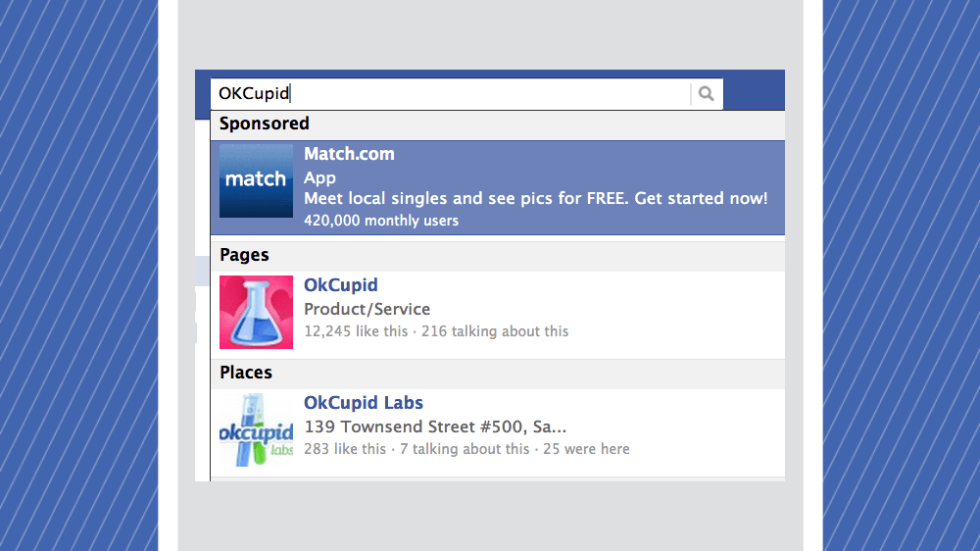Viewport: 980px width, 551px height.
Task: Click the Pages section header
Action: (244, 255)
